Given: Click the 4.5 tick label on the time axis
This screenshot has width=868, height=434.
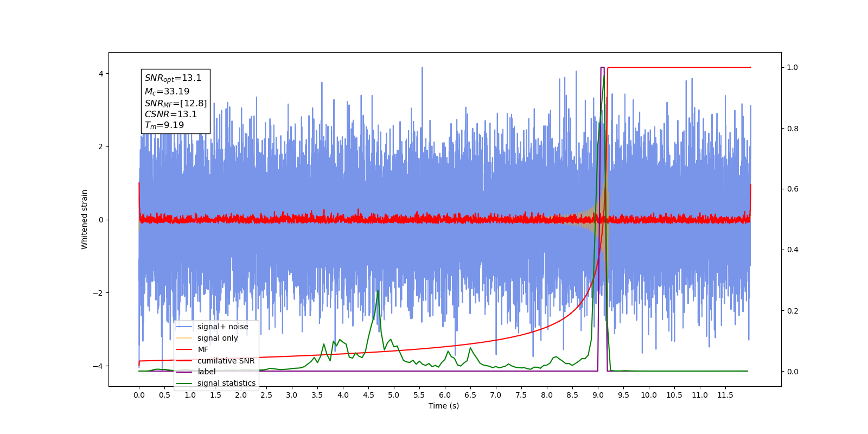Looking at the screenshot, I should click(368, 395).
